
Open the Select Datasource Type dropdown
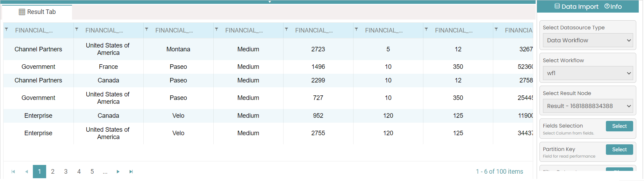pyautogui.click(x=588, y=41)
